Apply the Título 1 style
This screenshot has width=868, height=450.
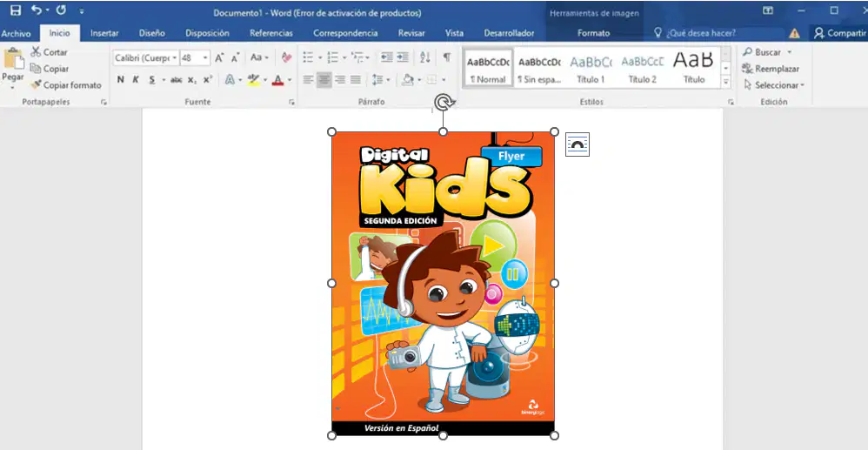pos(591,69)
